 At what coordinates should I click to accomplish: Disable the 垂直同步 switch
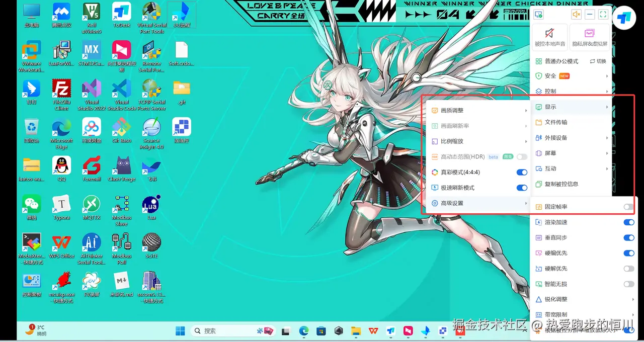pos(628,238)
